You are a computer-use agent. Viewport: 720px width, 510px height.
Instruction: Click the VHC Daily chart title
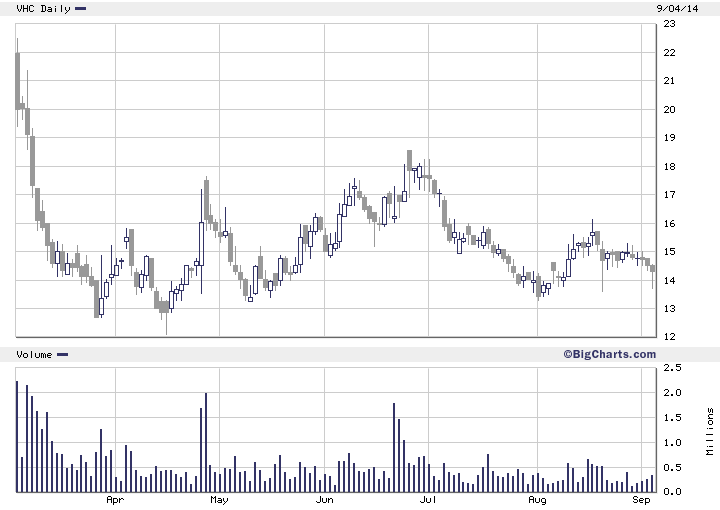click(x=44, y=9)
